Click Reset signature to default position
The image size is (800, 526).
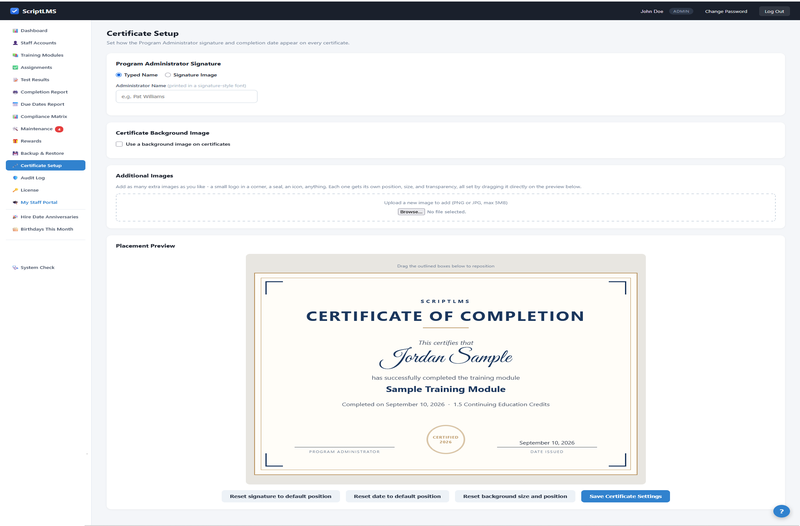click(280, 496)
